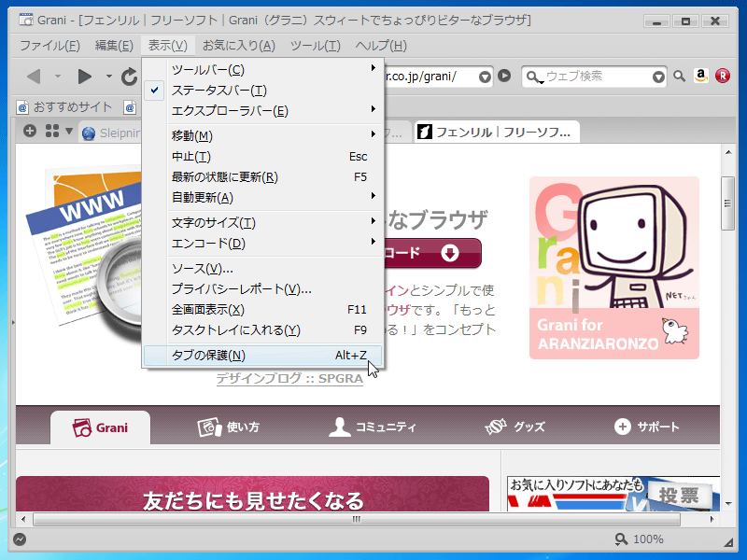Toggle the ステータスバー(T) checkmark

[263, 90]
